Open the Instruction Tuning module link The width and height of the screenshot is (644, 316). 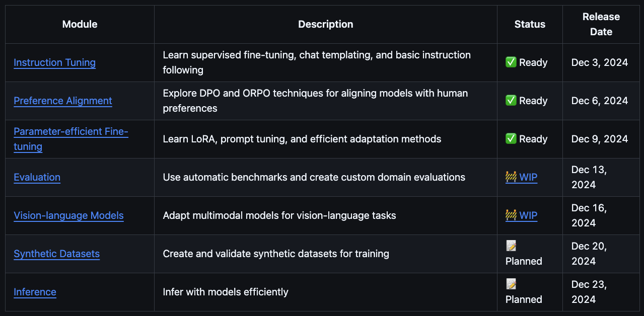(x=54, y=62)
